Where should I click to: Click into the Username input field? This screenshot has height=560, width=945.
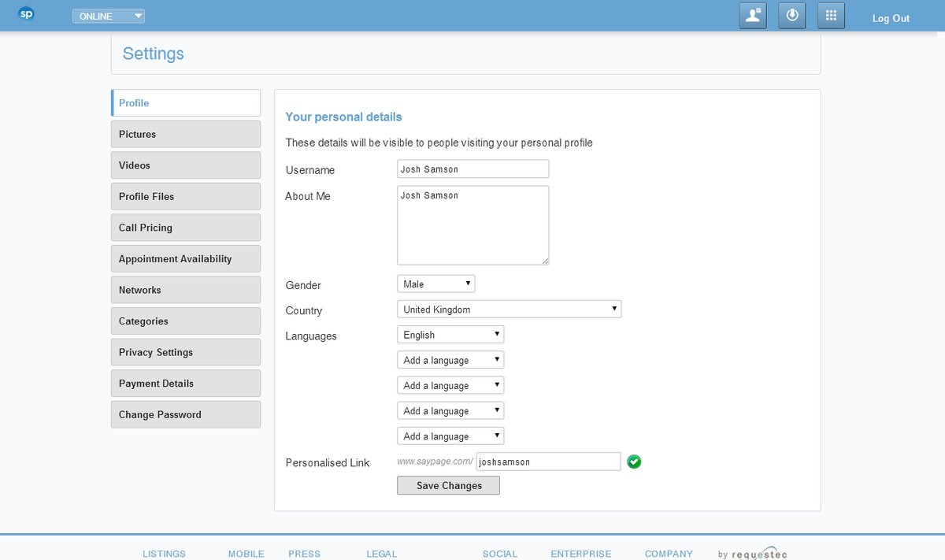473,169
